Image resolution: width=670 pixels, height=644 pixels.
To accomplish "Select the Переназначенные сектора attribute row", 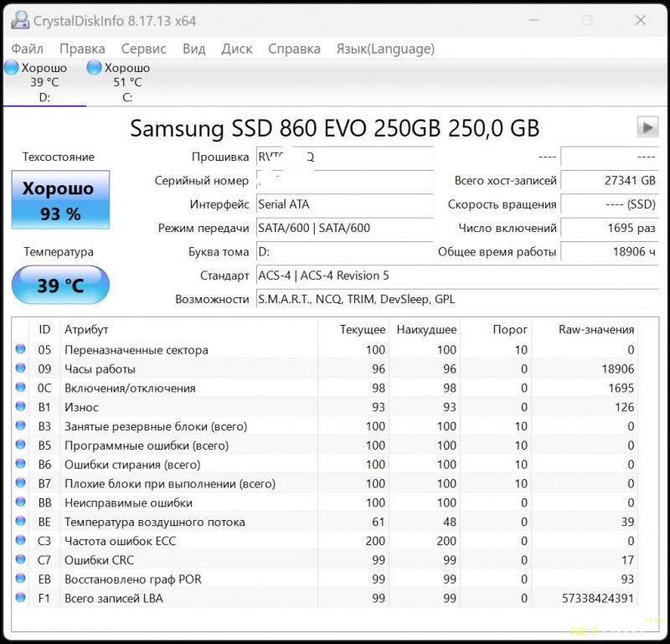I will point(325,349).
